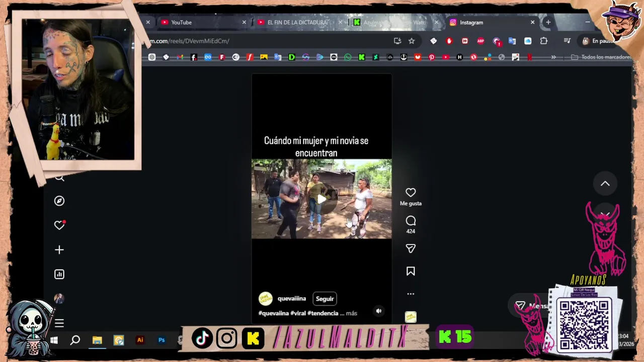Open Instagram hamburger 'More' menu

(59, 323)
